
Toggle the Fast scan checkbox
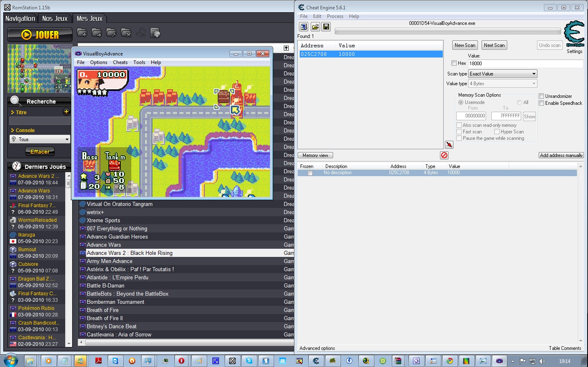(x=459, y=132)
